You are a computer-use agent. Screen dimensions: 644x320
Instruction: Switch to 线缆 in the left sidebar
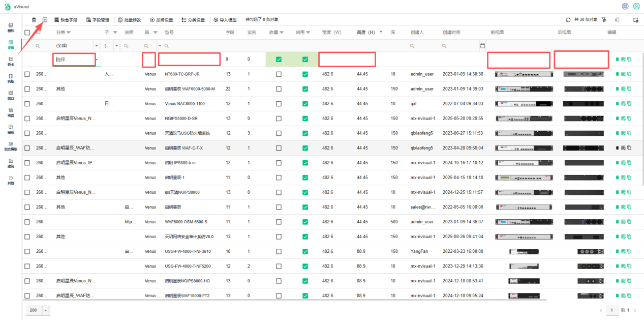11,112
